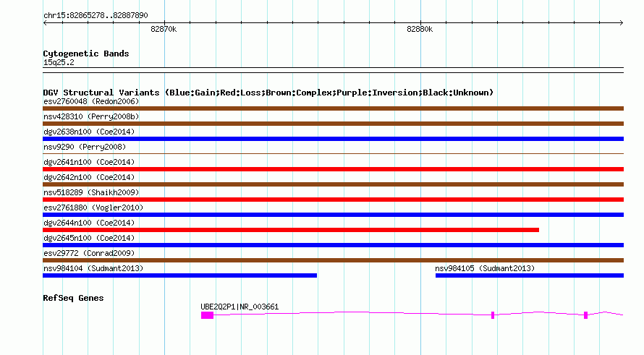Screen dimensions: 644x355
Task: Click the middle small exon of UBE2Q2P1
Action: (493, 315)
